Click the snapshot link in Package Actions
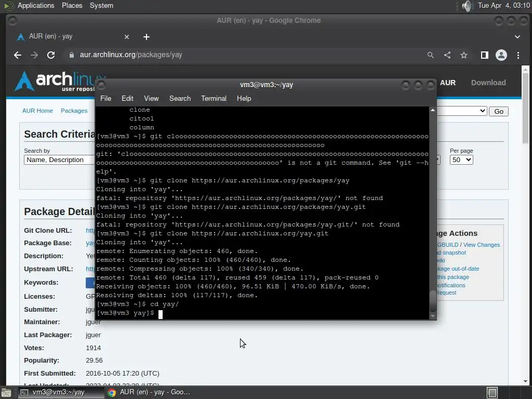 click(451, 253)
